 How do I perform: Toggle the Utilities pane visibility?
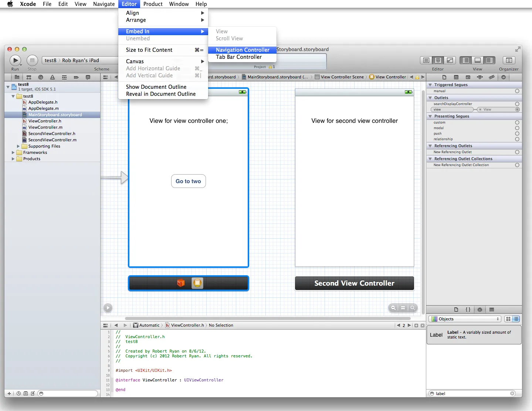489,60
